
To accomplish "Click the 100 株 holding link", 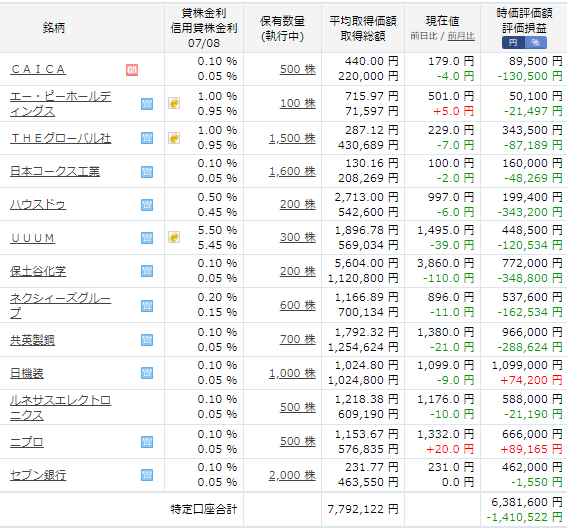I will (x=298, y=103).
